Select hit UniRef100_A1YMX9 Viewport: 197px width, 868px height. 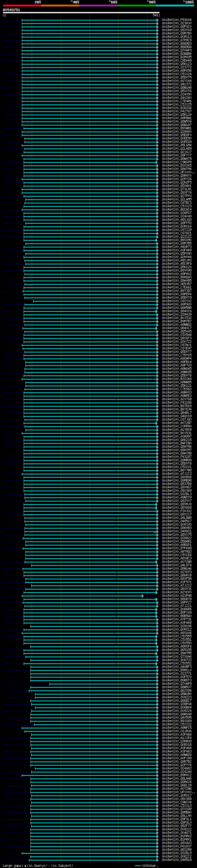click(x=177, y=430)
